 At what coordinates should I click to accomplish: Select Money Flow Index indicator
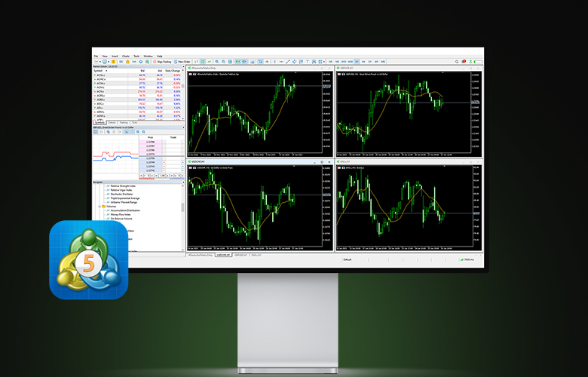[x=121, y=215]
